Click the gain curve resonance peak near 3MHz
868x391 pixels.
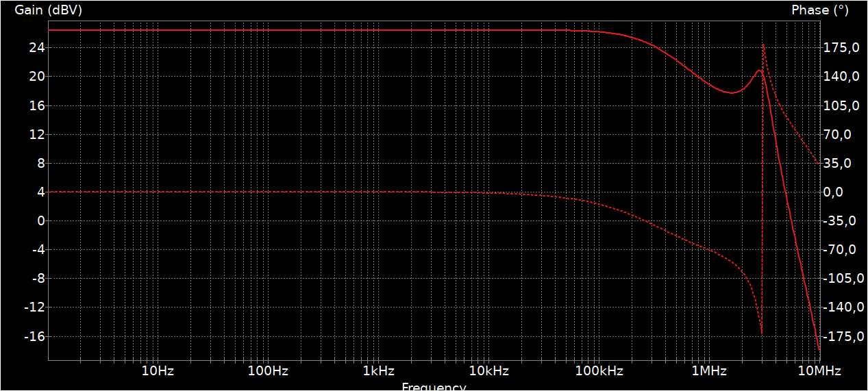click(x=759, y=71)
